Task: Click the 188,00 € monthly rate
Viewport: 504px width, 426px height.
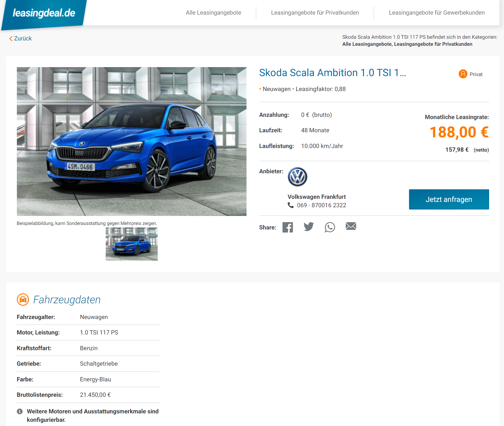Action: click(x=459, y=132)
